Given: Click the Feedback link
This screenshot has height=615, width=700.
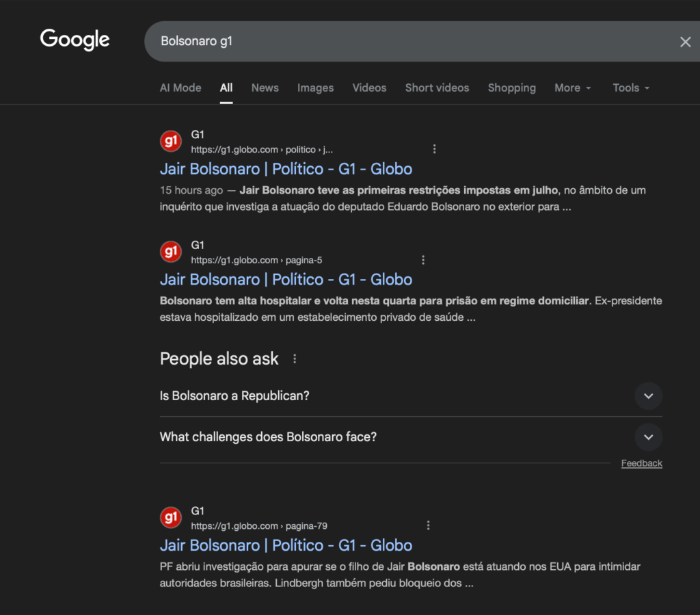Looking at the screenshot, I should (641, 463).
